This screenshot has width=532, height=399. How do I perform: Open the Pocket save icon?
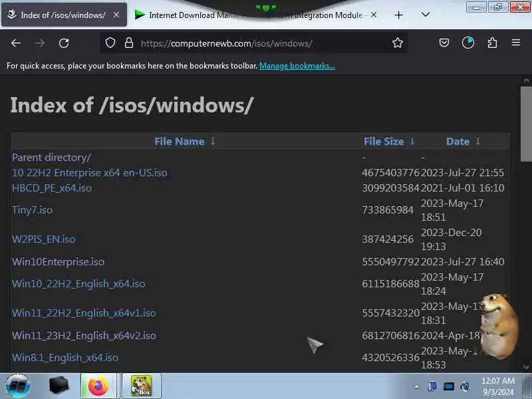[444, 43]
